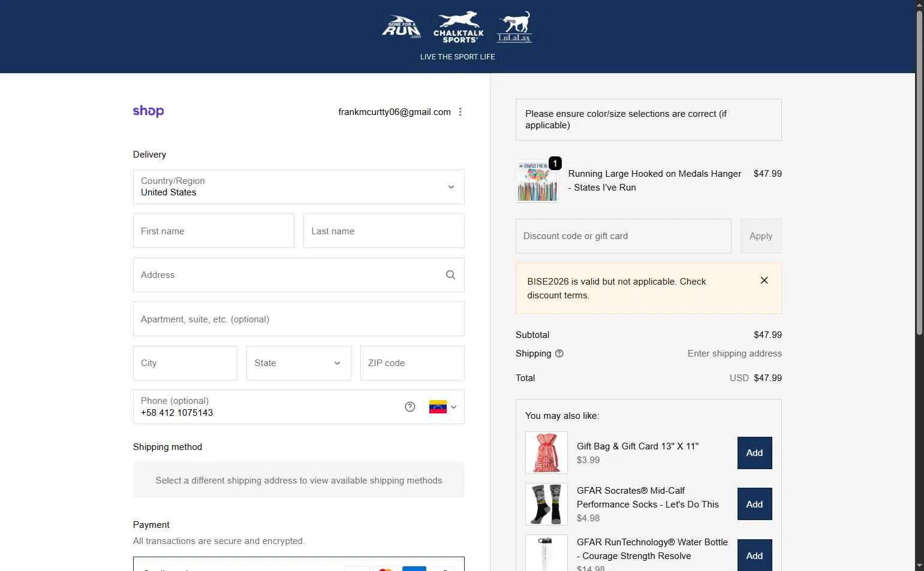Click the phone field help icon
This screenshot has height=571, width=924.
click(410, 407)
